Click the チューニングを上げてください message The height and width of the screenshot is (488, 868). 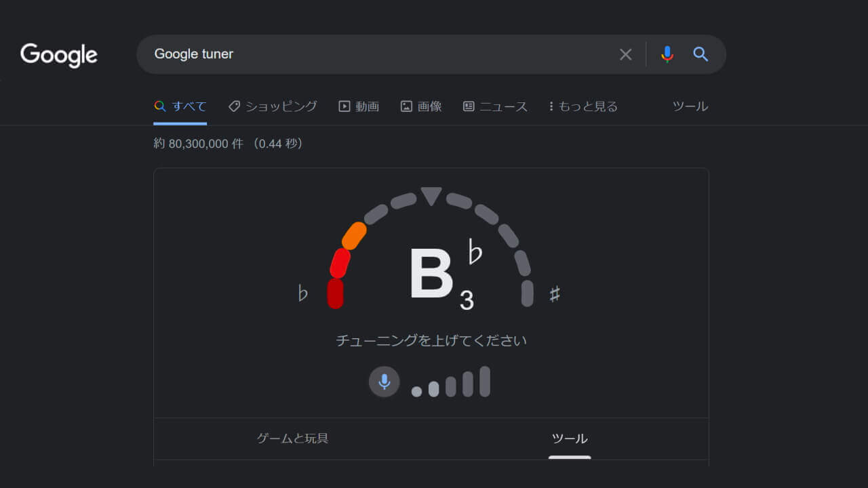[432, 341]
